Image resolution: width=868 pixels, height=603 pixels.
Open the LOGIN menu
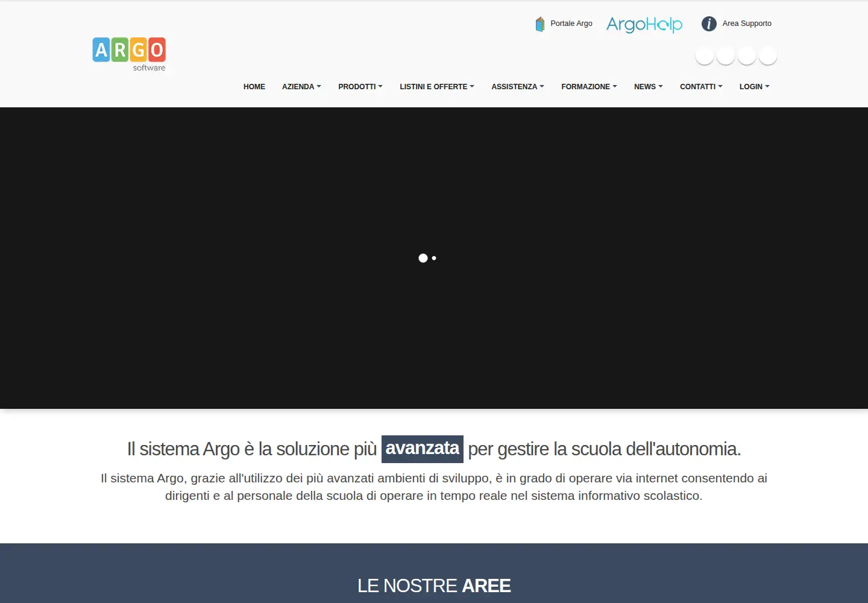(755, 87)
